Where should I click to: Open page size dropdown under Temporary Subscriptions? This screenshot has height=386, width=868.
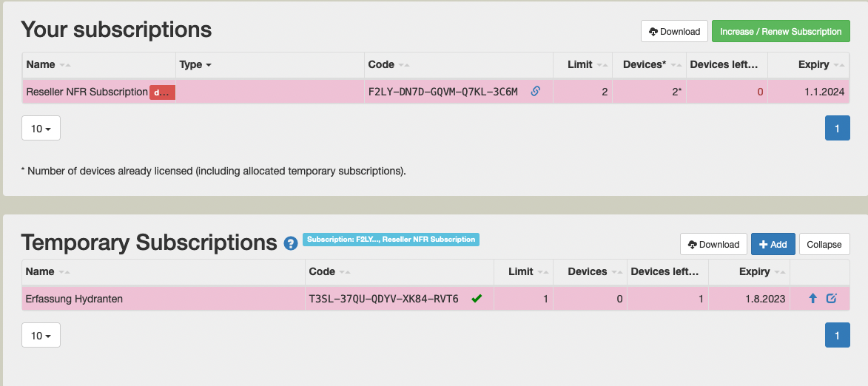coord(41,336)
